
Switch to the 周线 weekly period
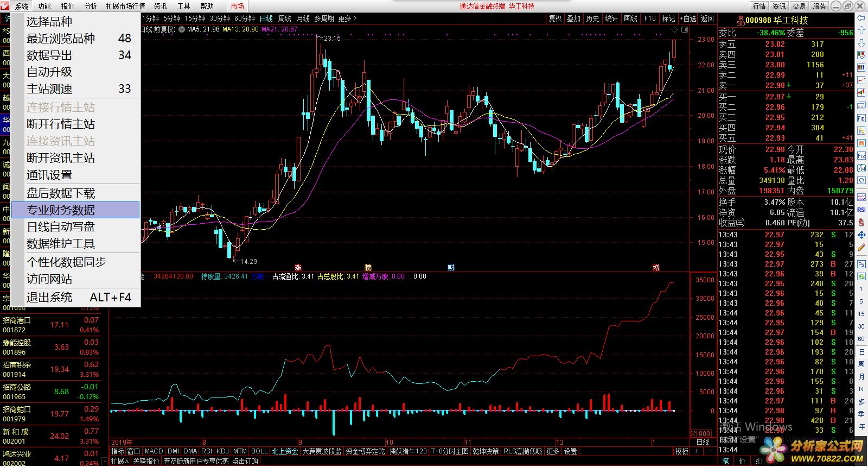pyautogui.click(x=285, y=18)
